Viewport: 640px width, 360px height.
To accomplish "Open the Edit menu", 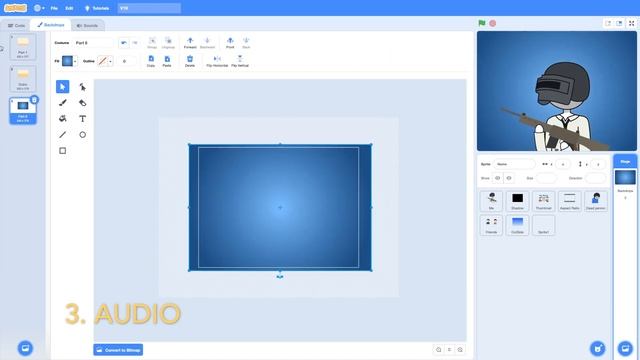I will [x=69, y=8].
